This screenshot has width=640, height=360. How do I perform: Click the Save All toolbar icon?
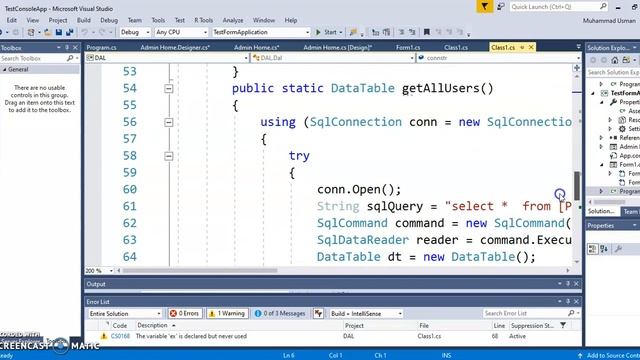click(x=69, y=32)
